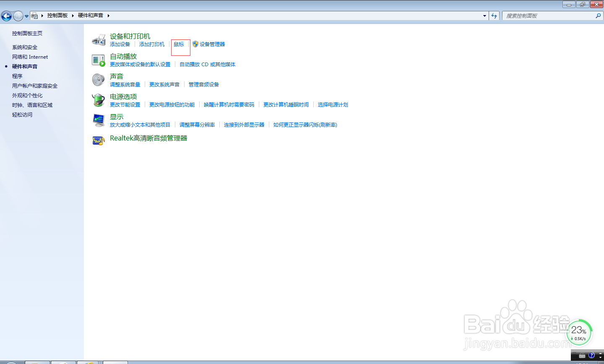Open the 显示 monitor icon
This screenshot has width=604, height=364.
99,120
